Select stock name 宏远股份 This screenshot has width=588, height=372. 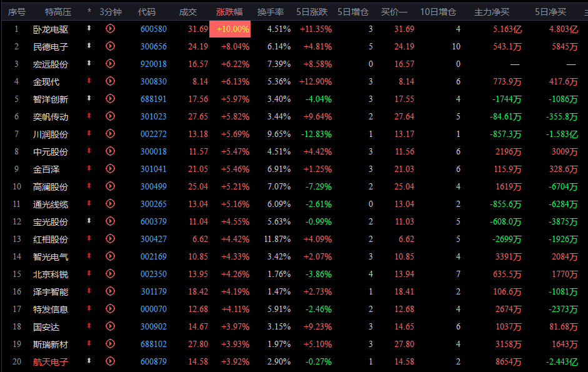(51, 64)
